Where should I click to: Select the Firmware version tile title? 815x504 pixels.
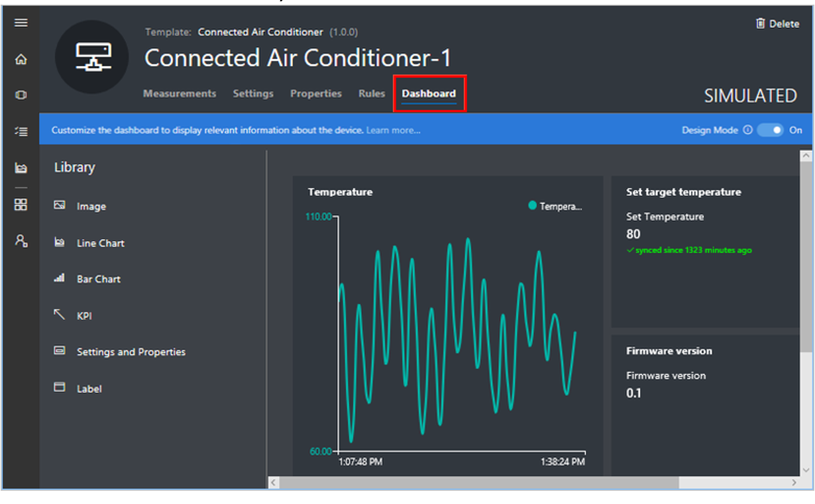(669, 351)
